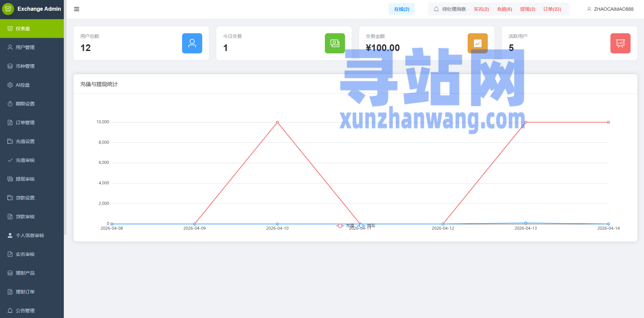Screen dimensions: 644x318
Task: Click the 贷款审核 document icon
Action: [x=10, y=217]
